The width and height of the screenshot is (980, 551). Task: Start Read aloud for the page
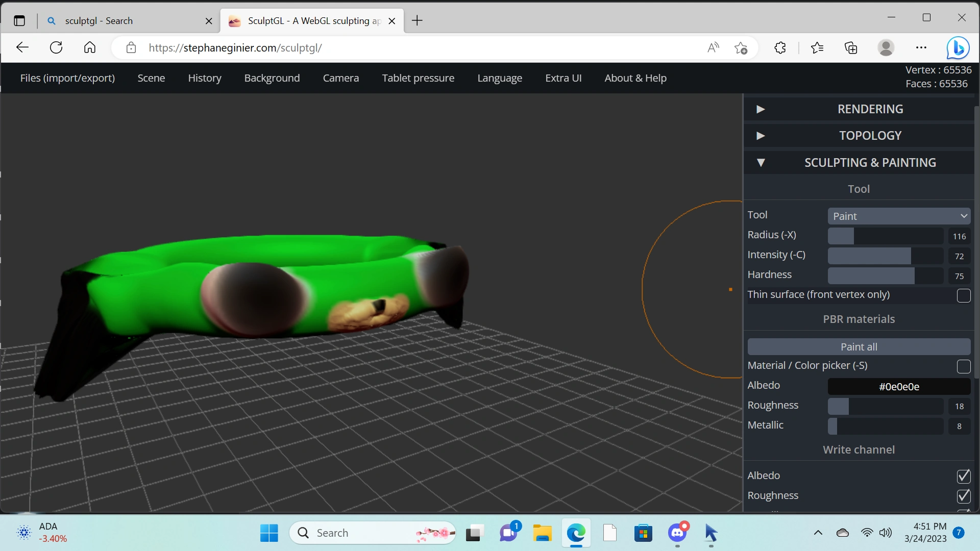(713, 47)
